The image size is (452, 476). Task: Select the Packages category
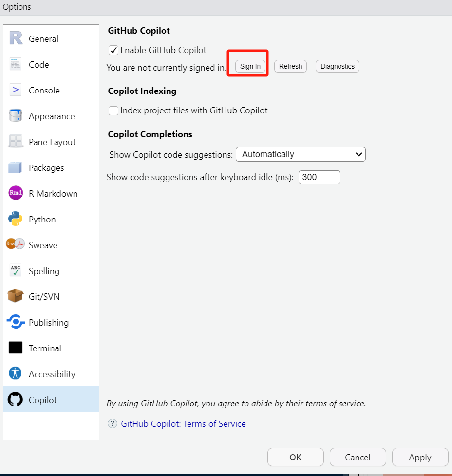(x=51, y=167)
